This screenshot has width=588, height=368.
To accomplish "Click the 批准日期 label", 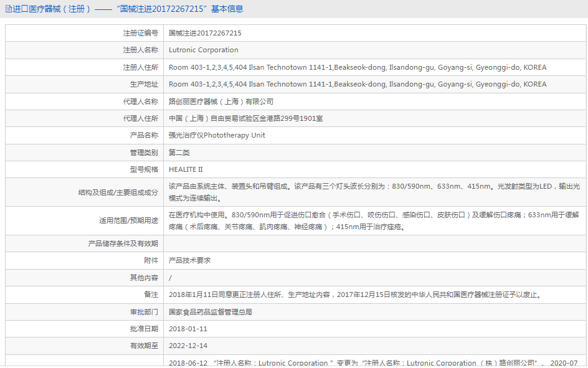I will click(x=144, y=329).
